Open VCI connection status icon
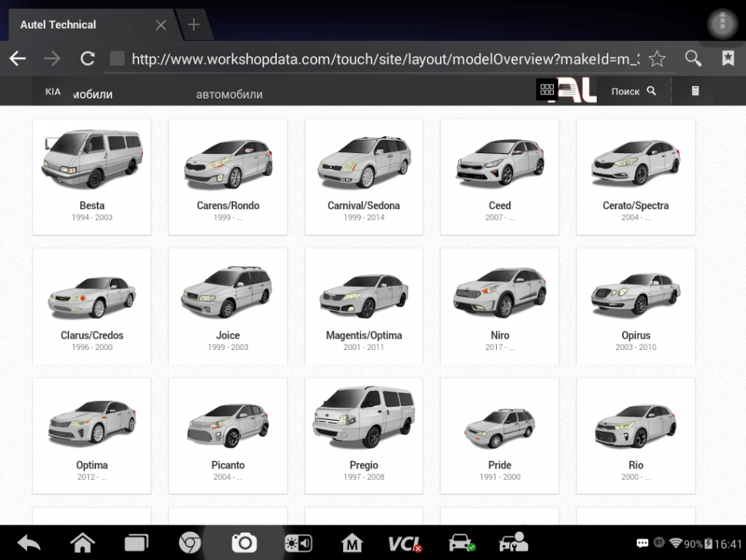The width and height of the screenshot is (746, 560). click(x=404, y=543)
